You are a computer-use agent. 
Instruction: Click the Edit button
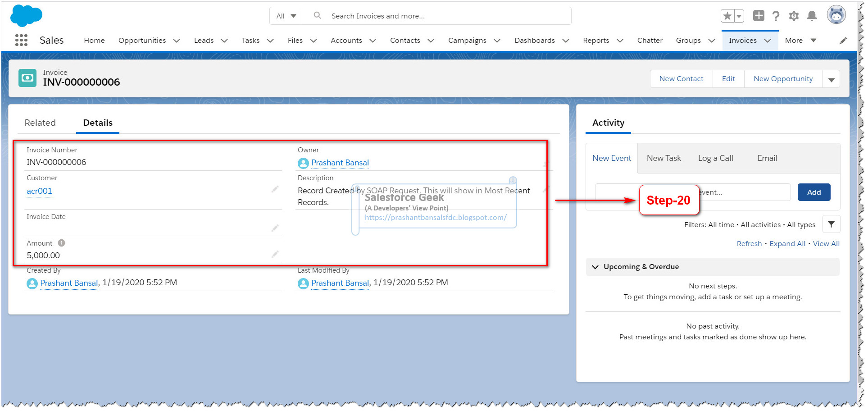coord(728,79)
